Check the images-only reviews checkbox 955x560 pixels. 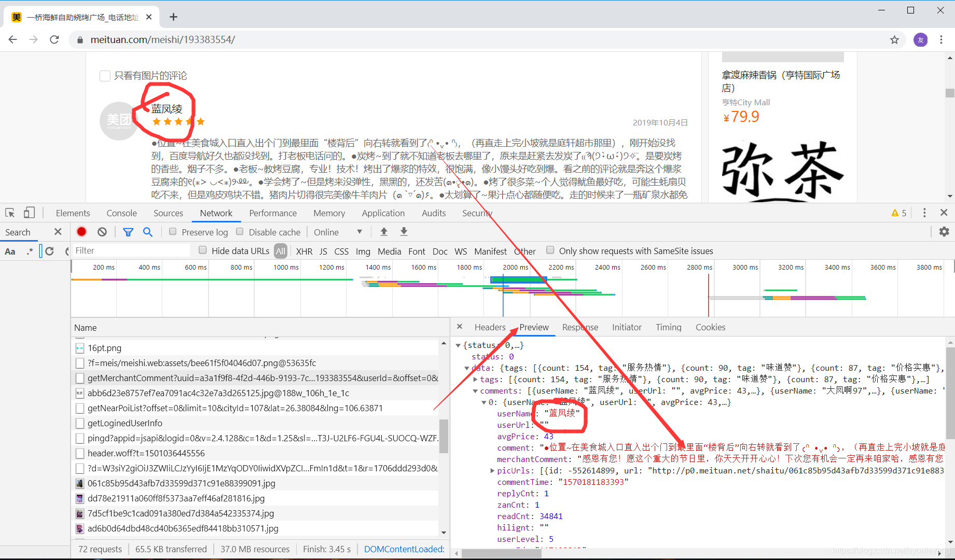pos(105,76)
